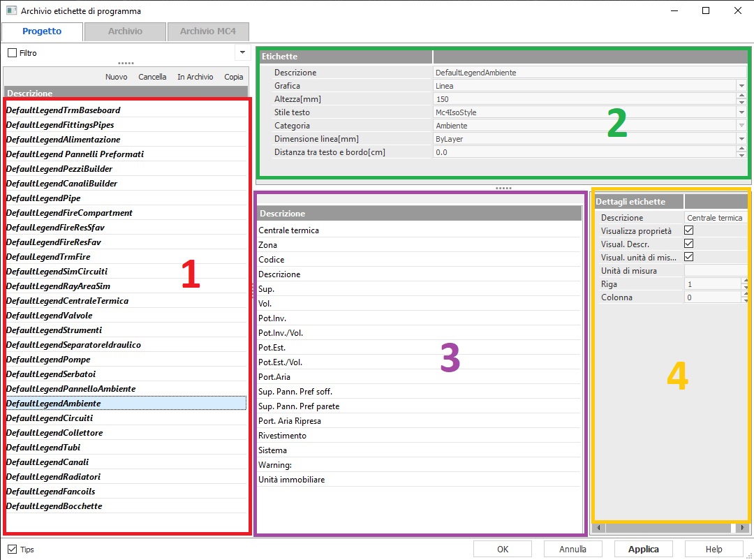The height and width of the screenshot is (560, 754).
Task: Select the Pot.Inv./Vol. row
Action: coord(281,333)
